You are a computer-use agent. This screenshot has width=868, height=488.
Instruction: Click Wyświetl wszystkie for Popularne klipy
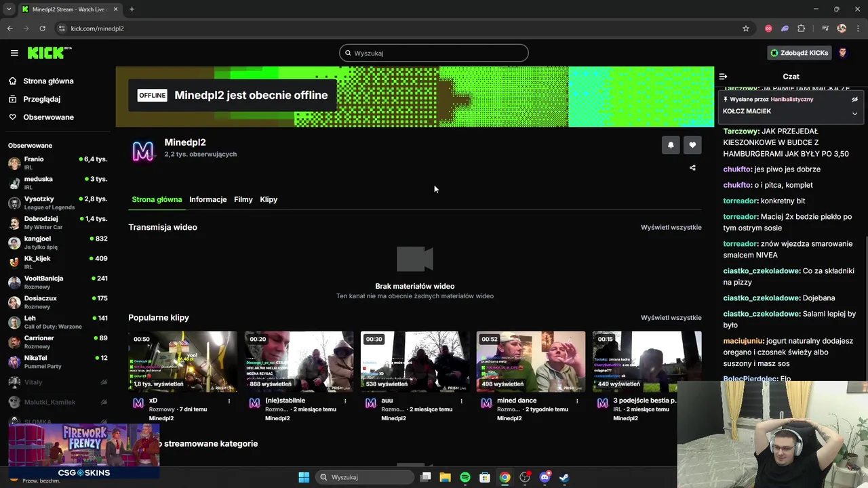[671, 317]
